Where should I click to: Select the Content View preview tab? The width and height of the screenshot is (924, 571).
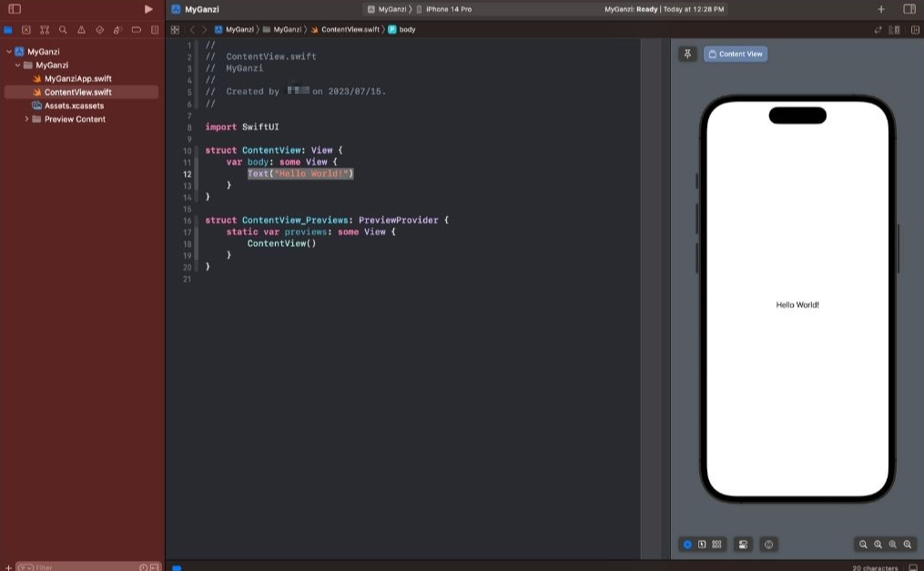point(736,54)
